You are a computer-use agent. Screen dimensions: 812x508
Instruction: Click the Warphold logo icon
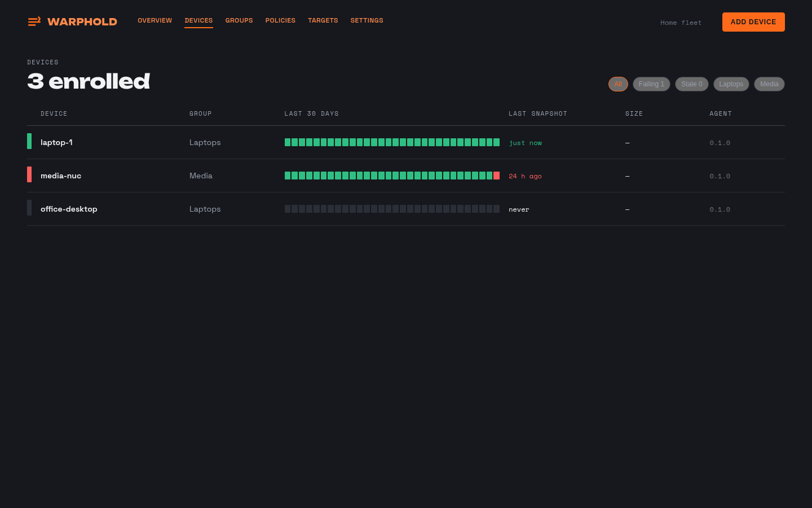34,21
